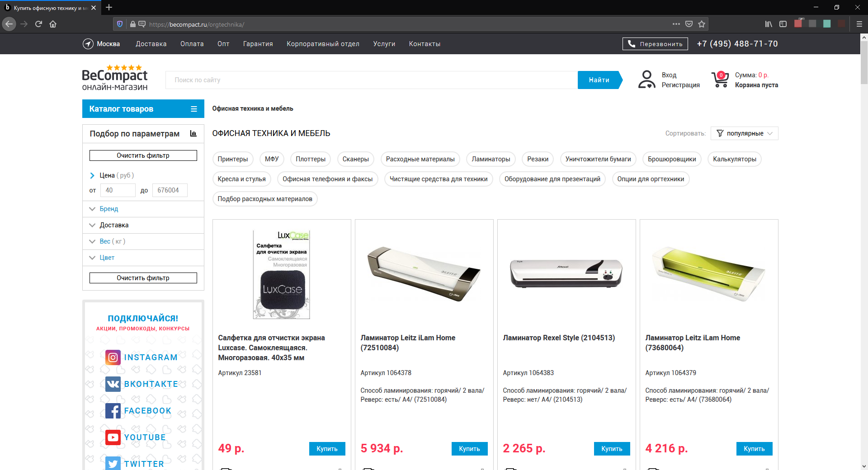
Task: Buy the Rexel Style laminator
Action: pos(612,449)
